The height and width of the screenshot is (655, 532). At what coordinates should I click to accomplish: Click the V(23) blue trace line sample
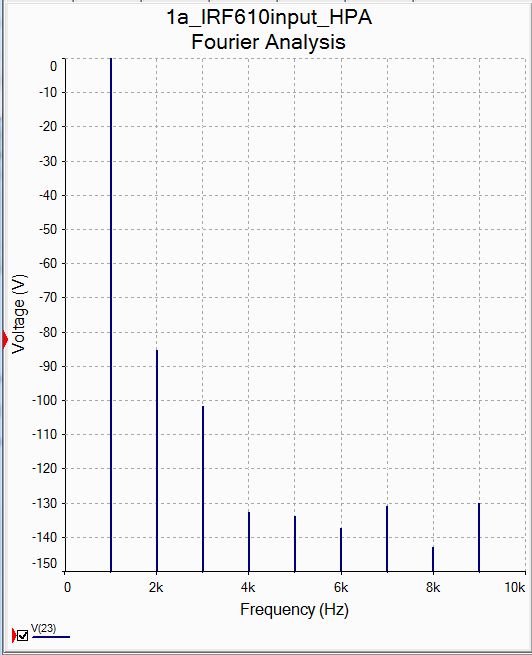coord(51,637)
